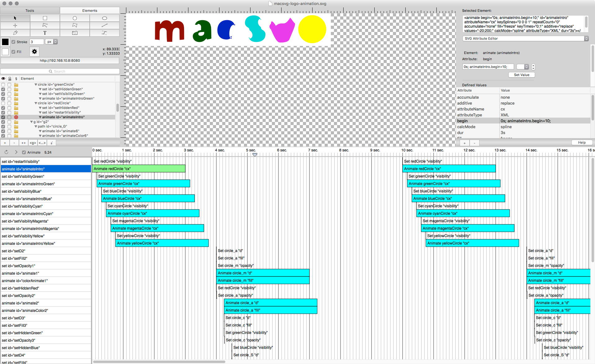Switch to the Tools tab
The height and width of the screenshot is (364, 595).
[30, 11]
